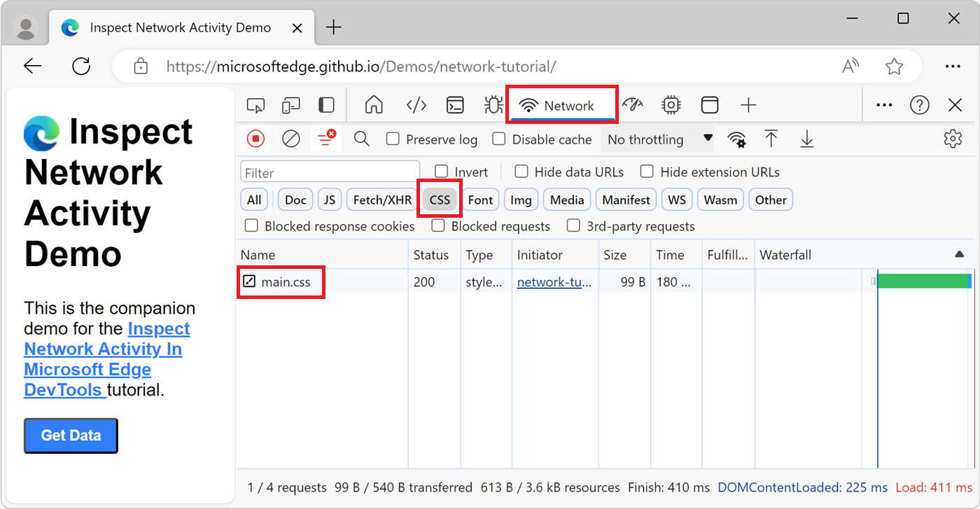Switch to the Network tool tab
This screenshot has width=980, height=509.
click(562, 104)
